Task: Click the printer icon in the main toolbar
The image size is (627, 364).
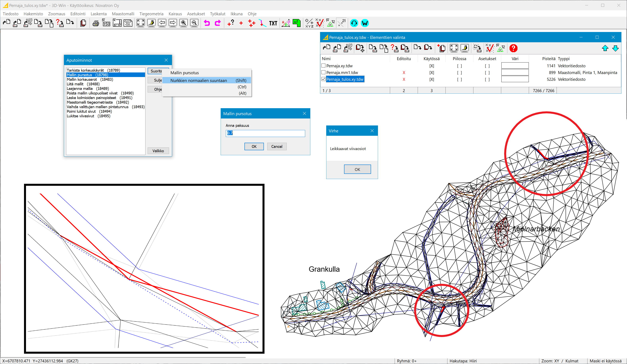Action: (96, 23)
